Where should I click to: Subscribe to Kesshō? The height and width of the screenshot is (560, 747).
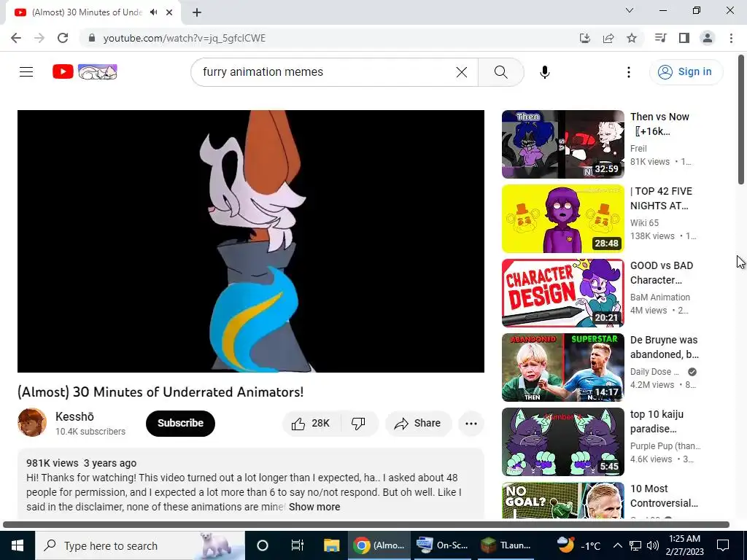181,424
